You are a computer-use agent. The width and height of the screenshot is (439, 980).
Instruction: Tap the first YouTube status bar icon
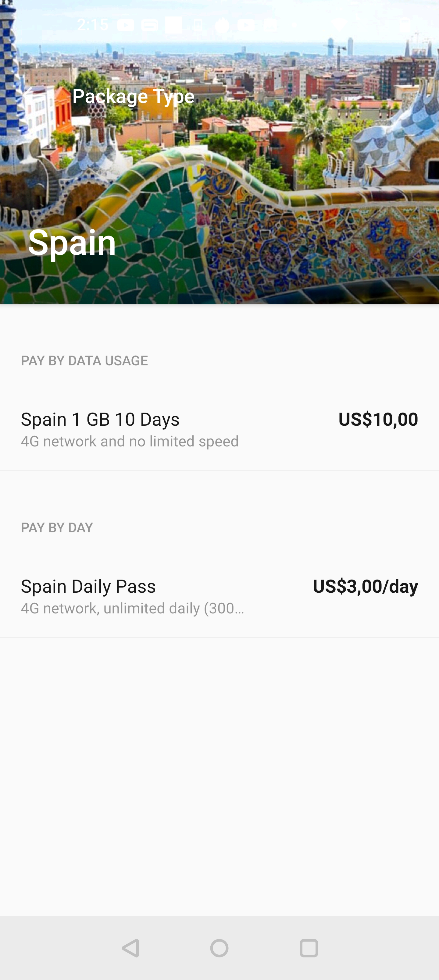[125, 26]
